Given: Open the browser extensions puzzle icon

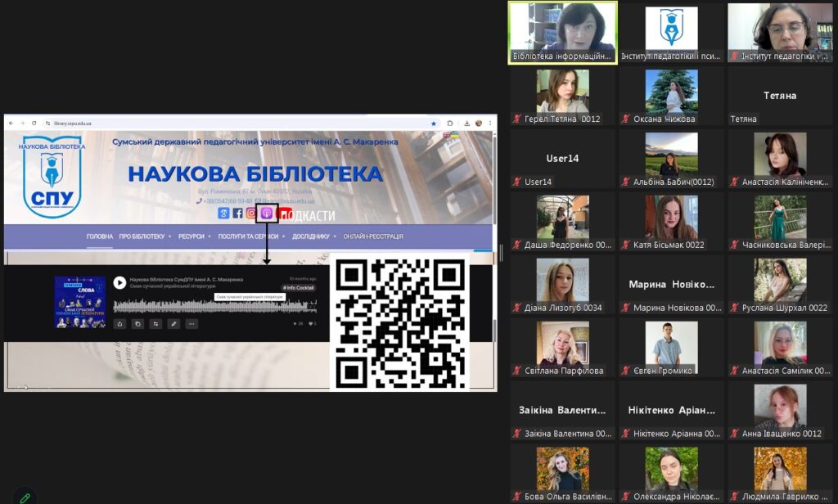Looking at the screenshot, I should [x=450, y=124].
